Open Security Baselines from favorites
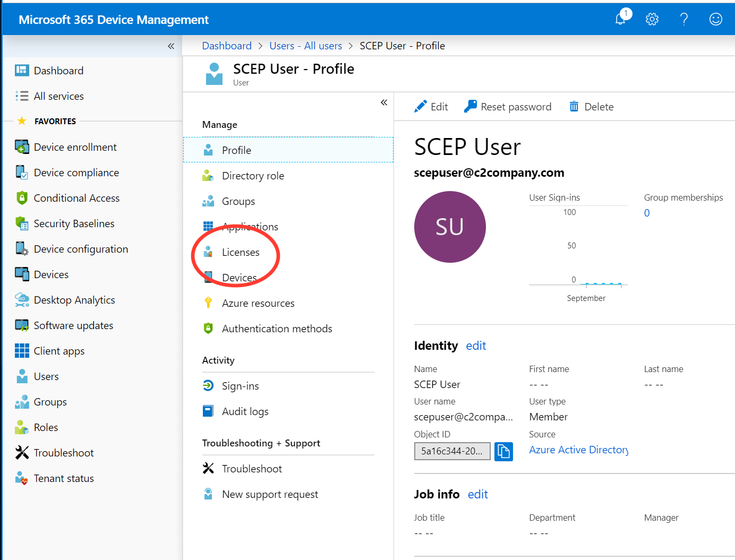735x560 pixels. pos(74,223)
